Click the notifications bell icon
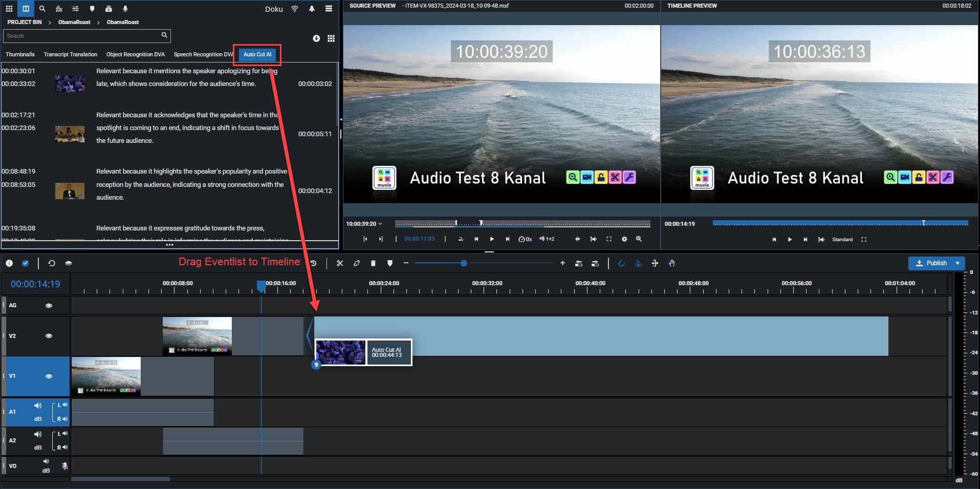Screen dimensions: 980x489 tap(312, 9)
